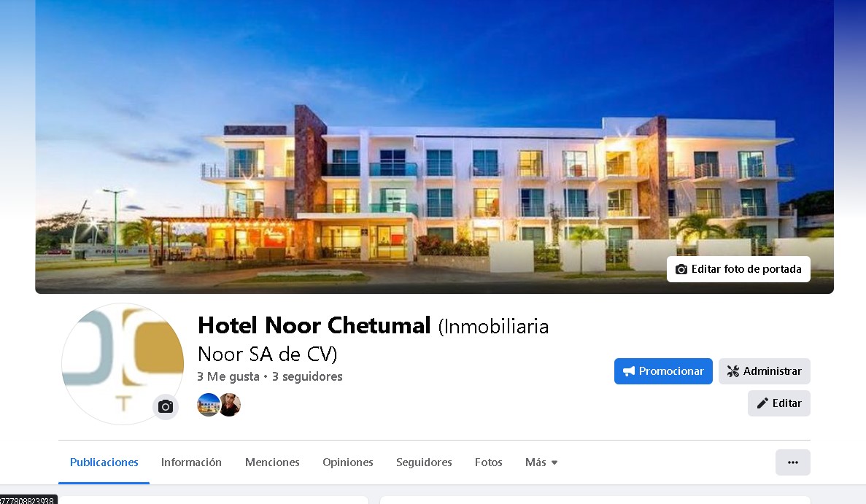Click the 3 seguidores link
Image resolution: width=866 pixels, height=504 pixels.
[x=307, y=376]
